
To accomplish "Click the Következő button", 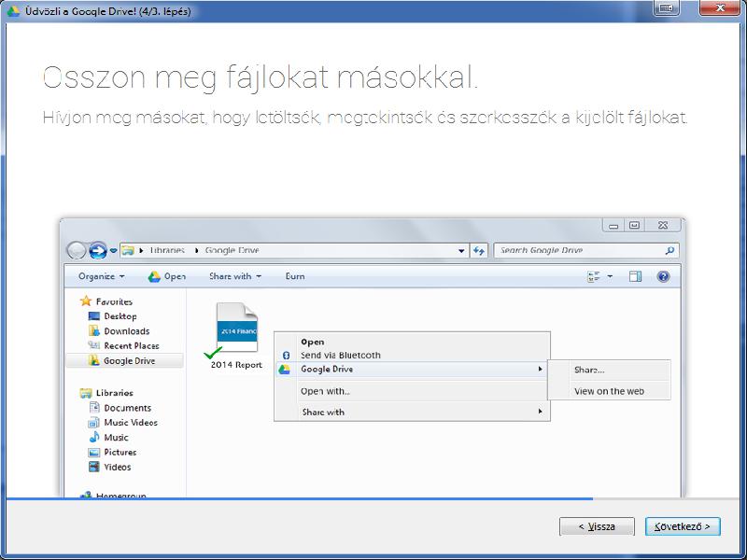I will (x=683, y=526).
